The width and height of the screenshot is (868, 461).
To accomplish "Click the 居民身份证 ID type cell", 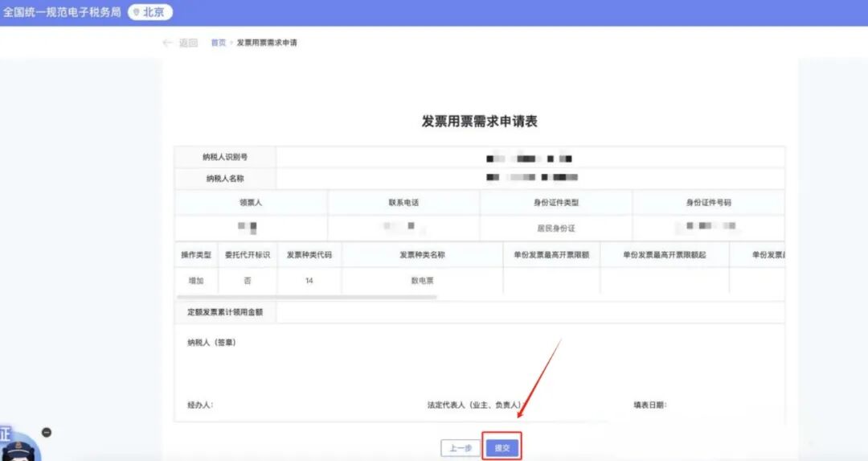I will [x=556, y=228].
